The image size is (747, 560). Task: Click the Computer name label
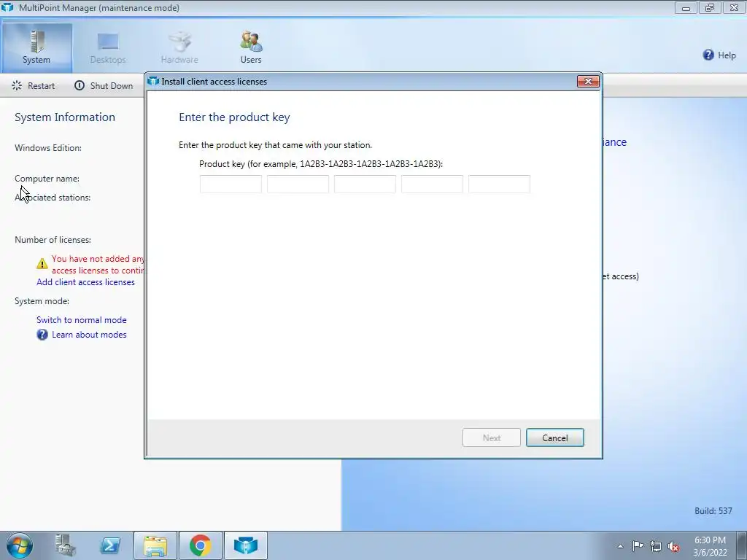pyautogui.click(x=47, y=179)
